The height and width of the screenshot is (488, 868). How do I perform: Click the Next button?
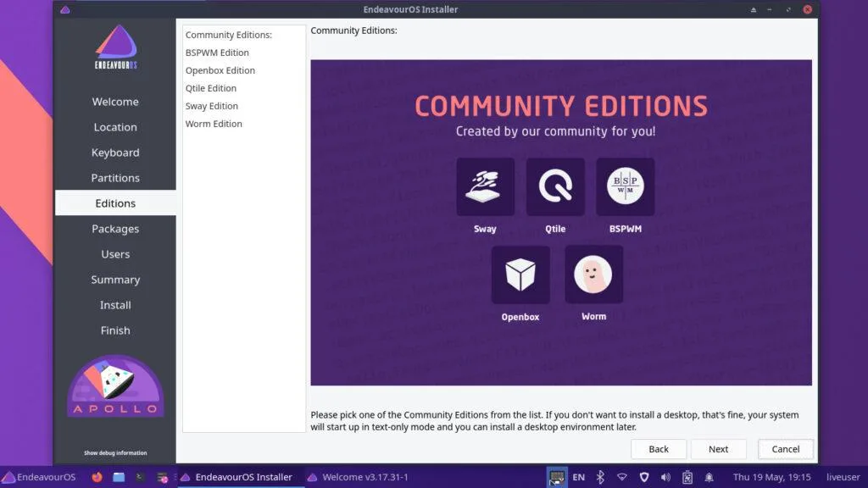pyautogui.click(x=718, y=449)
